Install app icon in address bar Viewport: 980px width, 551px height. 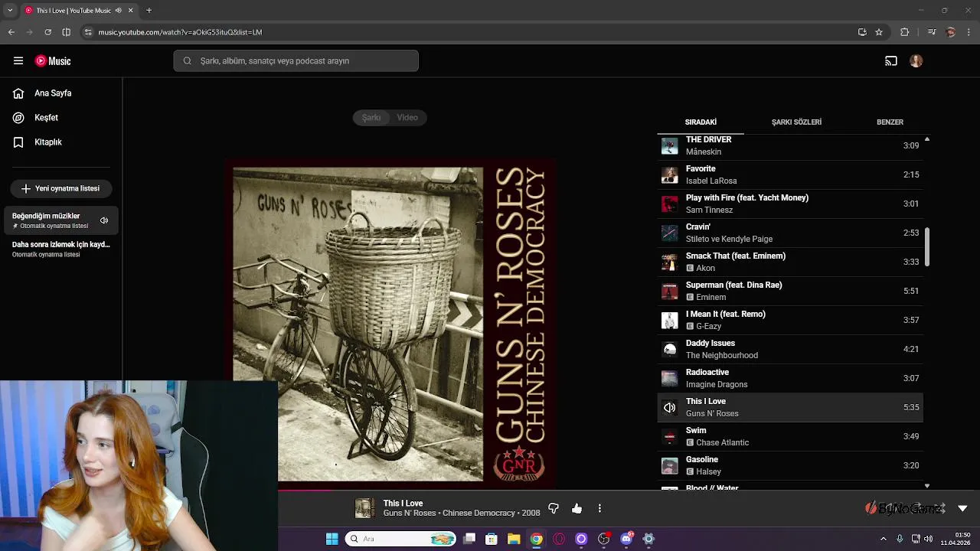pyautogui.click(x=862, y=32)
